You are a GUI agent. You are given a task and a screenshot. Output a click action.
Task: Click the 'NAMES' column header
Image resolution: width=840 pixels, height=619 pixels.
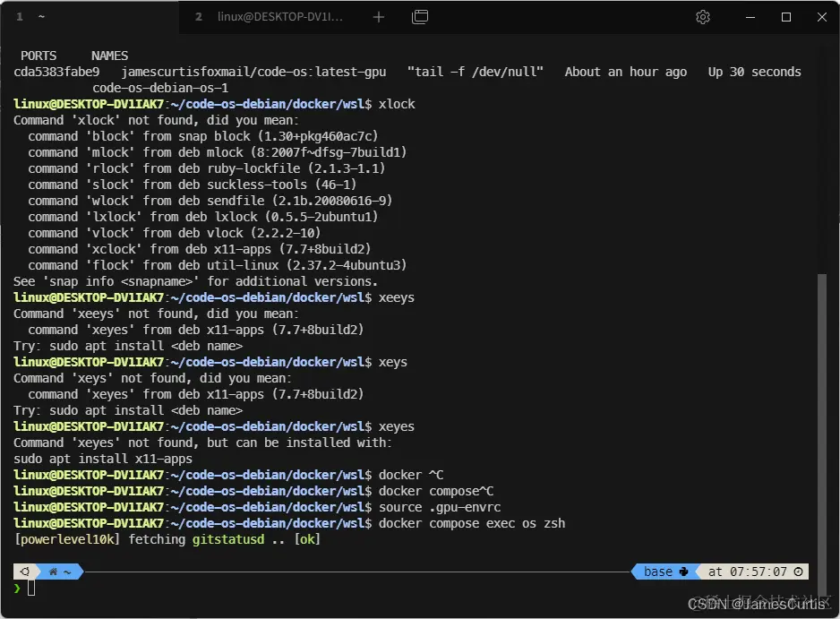pyautogui.click(x=110, y=56)
